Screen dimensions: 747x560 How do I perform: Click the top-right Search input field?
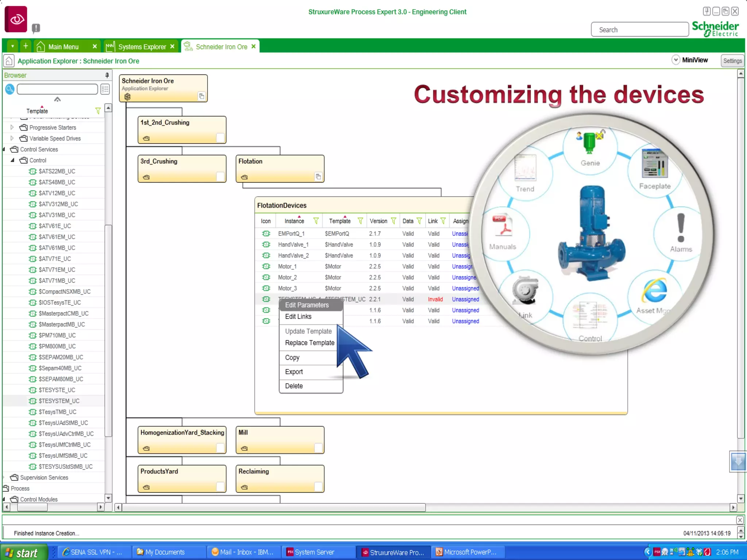(x=639, y=30)
